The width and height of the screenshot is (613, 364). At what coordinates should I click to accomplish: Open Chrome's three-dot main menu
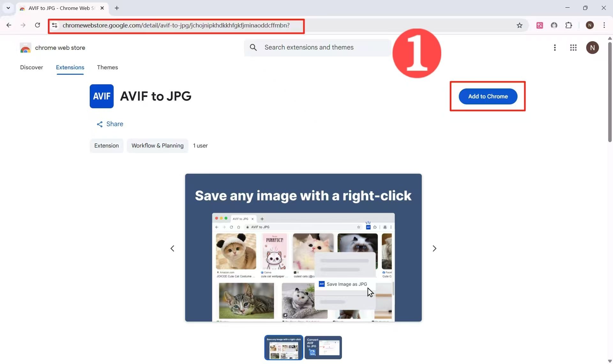[604, 25]
